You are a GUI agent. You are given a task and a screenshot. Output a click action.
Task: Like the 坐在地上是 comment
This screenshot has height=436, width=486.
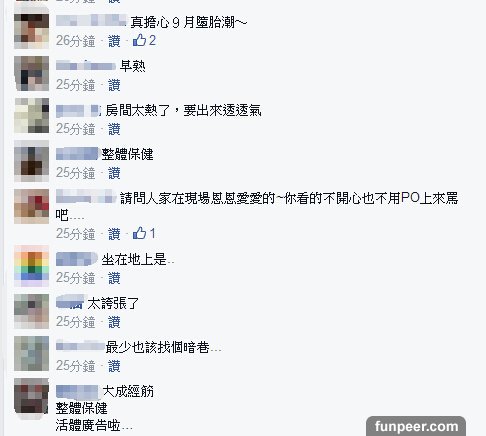pos(114,278)
